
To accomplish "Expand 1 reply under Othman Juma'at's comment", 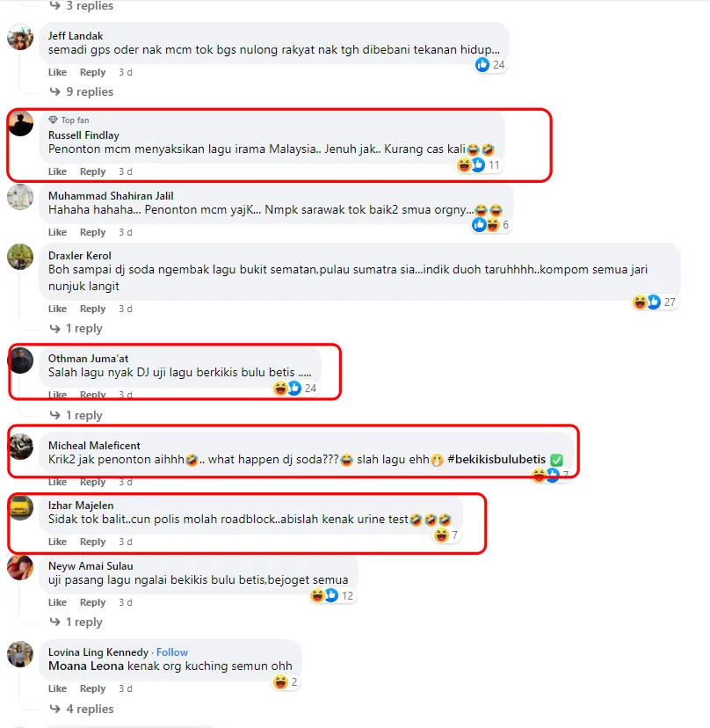I will click(76, 415).
